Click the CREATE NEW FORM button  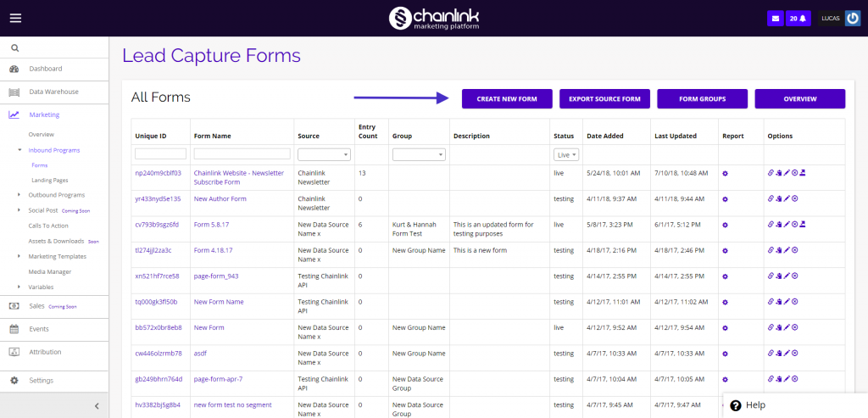click(x=507, y=99)
